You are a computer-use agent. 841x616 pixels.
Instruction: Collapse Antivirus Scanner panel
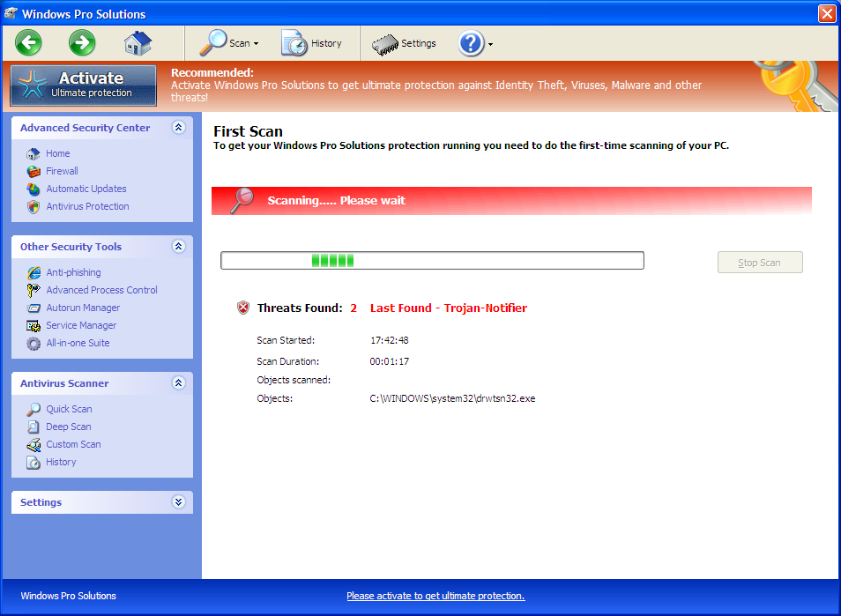(x=179, y=382)
